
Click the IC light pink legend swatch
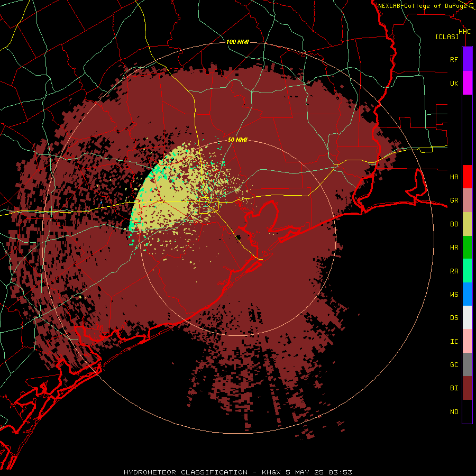467,341
